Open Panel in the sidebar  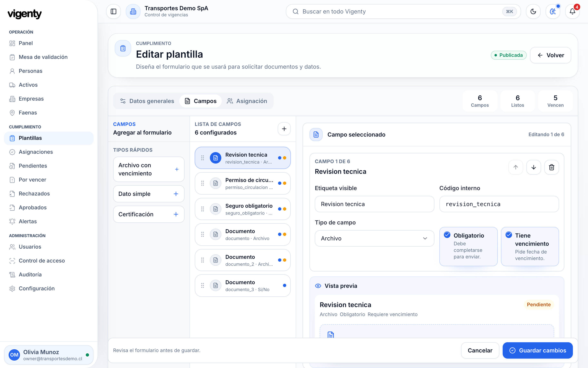[x=49, y=43]
